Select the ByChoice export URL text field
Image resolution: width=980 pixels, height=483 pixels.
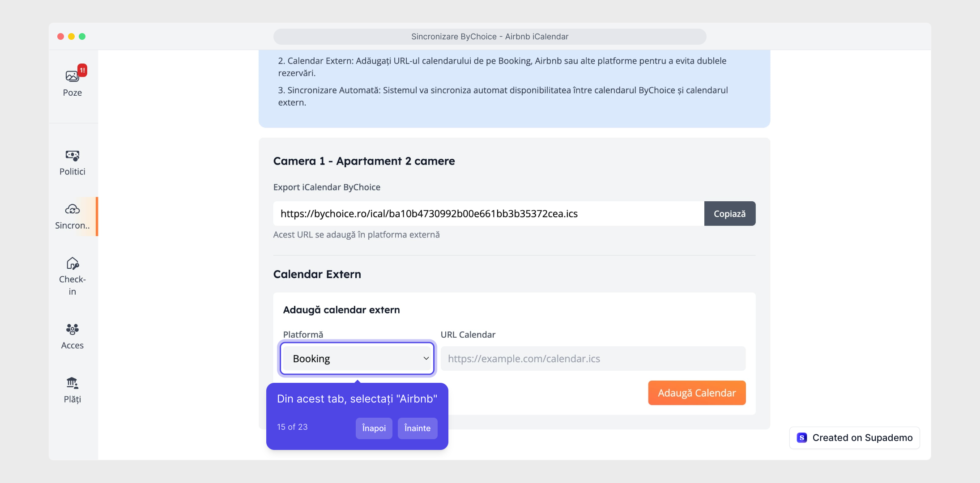(488, 214)
